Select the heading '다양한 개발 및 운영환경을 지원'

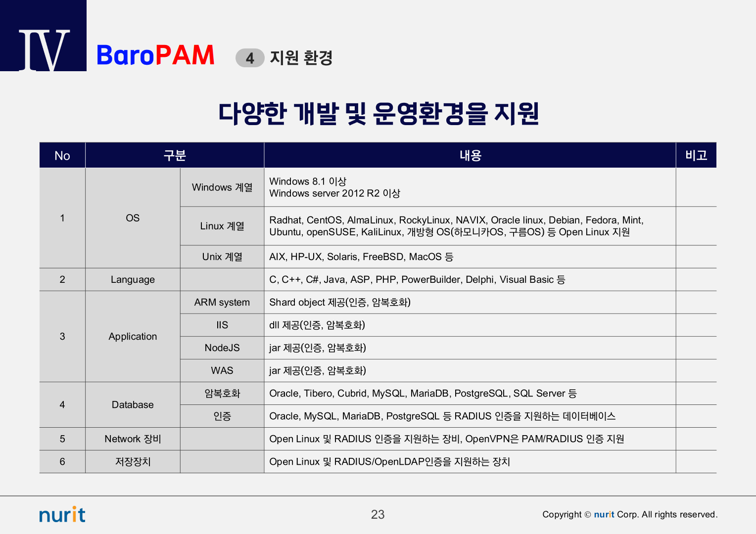point(378,113)
